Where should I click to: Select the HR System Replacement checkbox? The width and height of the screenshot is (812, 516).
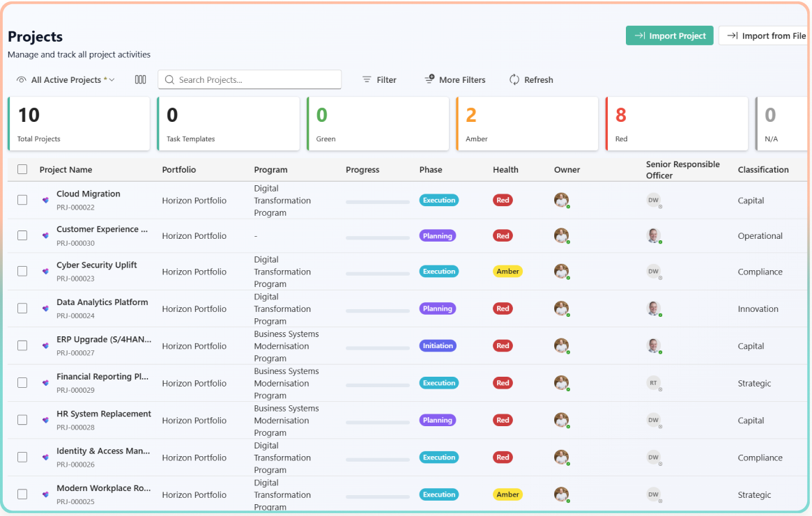(x=22, y=420)
